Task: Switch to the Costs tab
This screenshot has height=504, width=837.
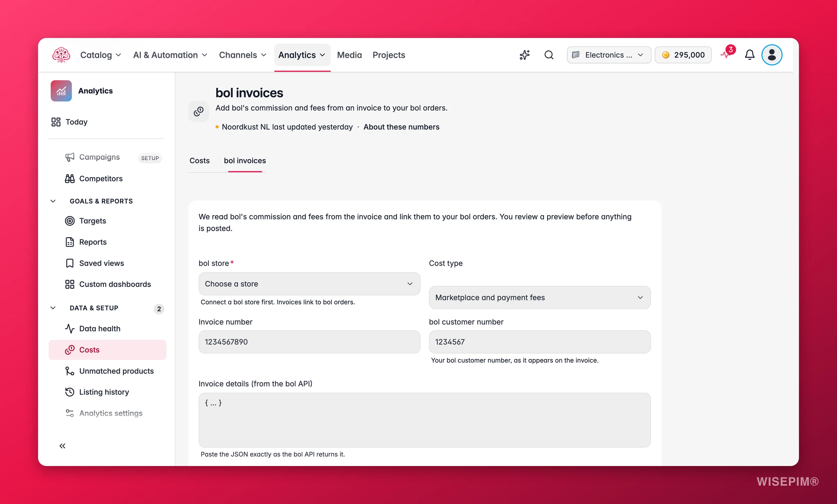Action: pyautogui.click(x=199, y=160)
